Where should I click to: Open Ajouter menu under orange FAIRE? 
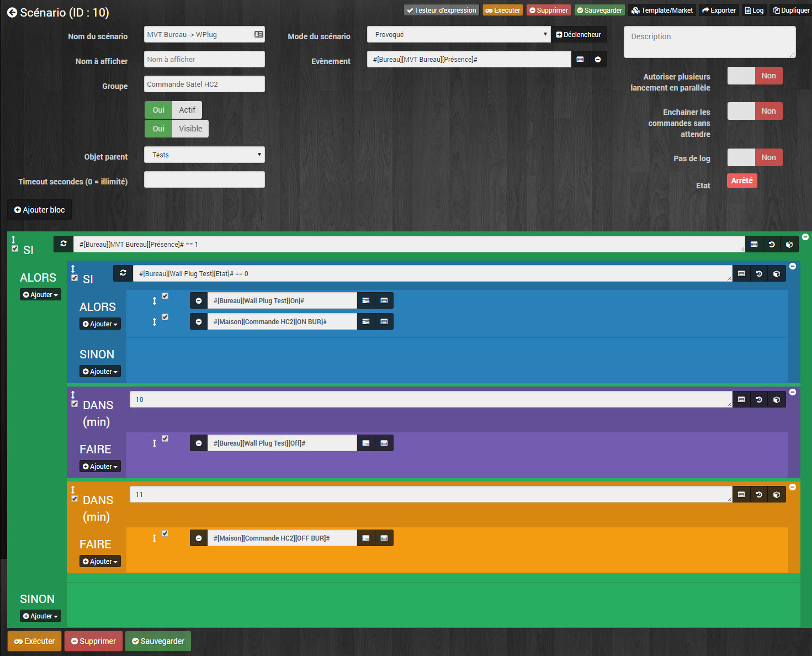tap(100, 562)
